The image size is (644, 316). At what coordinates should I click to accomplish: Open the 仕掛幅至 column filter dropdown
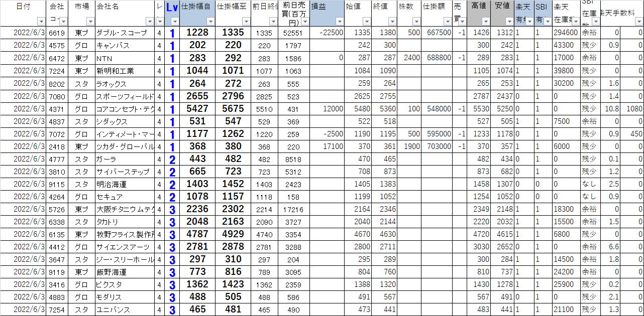tap(246, 21)
